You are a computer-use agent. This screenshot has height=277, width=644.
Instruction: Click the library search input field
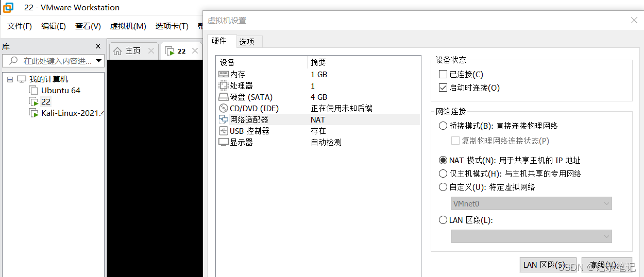click(53, 61)
